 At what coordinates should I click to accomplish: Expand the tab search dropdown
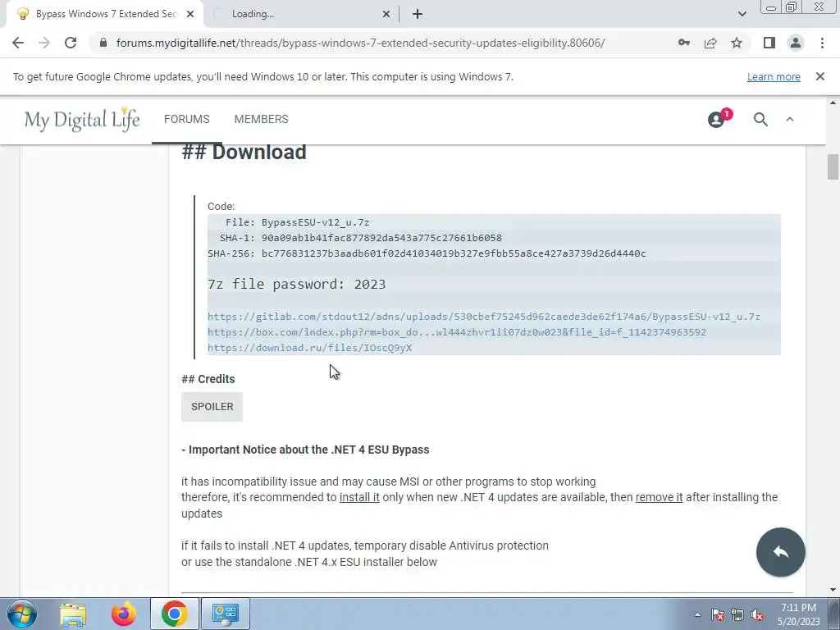coord(742,14)
